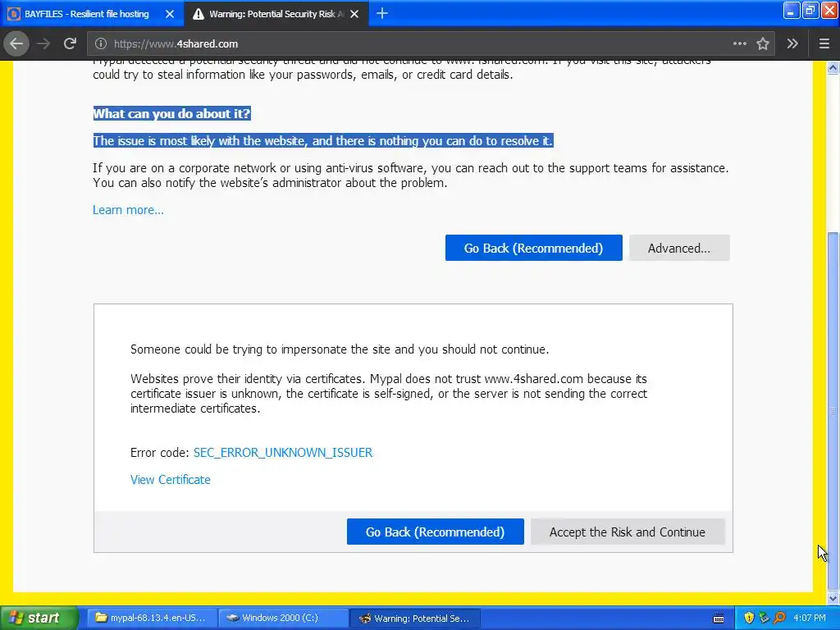
Task: Click the browser Back arrow button
Action: [x=16, y=43]
